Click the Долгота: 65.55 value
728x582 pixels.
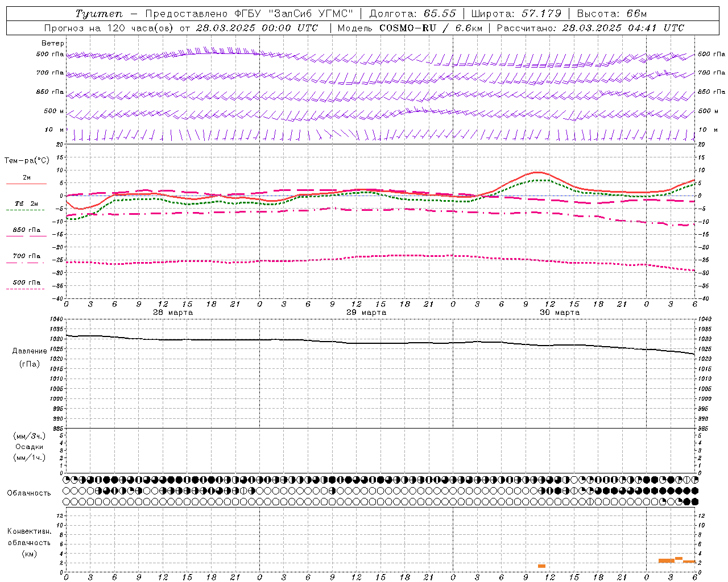click(412, 14)
